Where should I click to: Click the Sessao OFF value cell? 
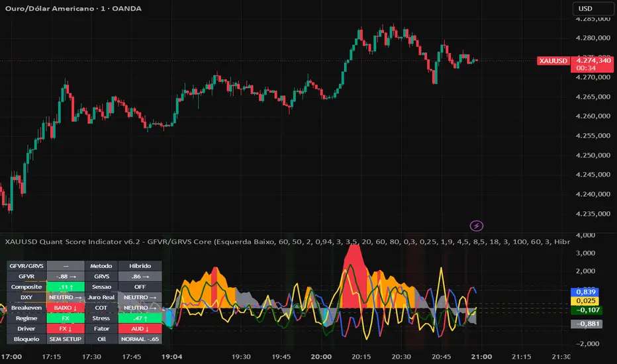point(140,287)
